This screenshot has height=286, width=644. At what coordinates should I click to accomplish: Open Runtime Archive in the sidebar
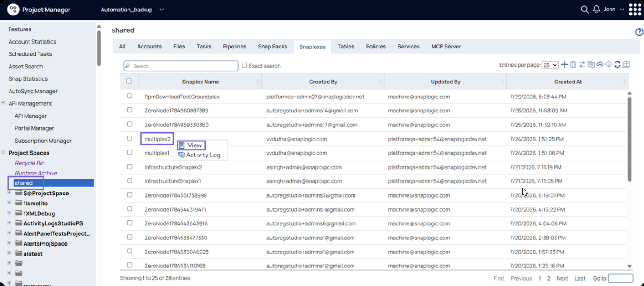coord(36,173)
